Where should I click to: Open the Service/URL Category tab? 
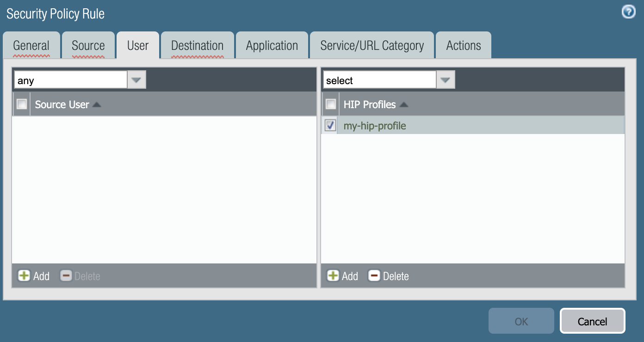[x=372, y=45]
